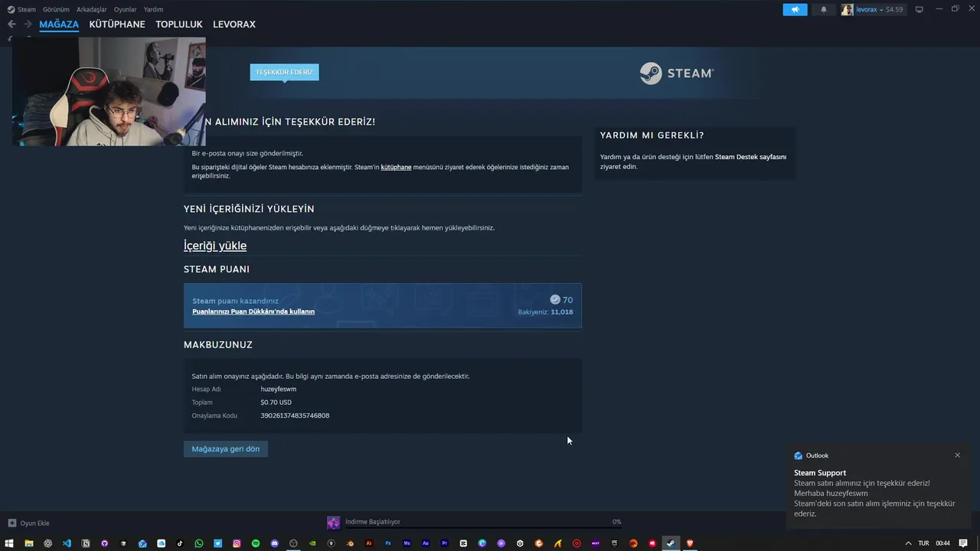Open Twitter from the taskbar
Viewport: 980px width, 551px height.
pos(218,543)
